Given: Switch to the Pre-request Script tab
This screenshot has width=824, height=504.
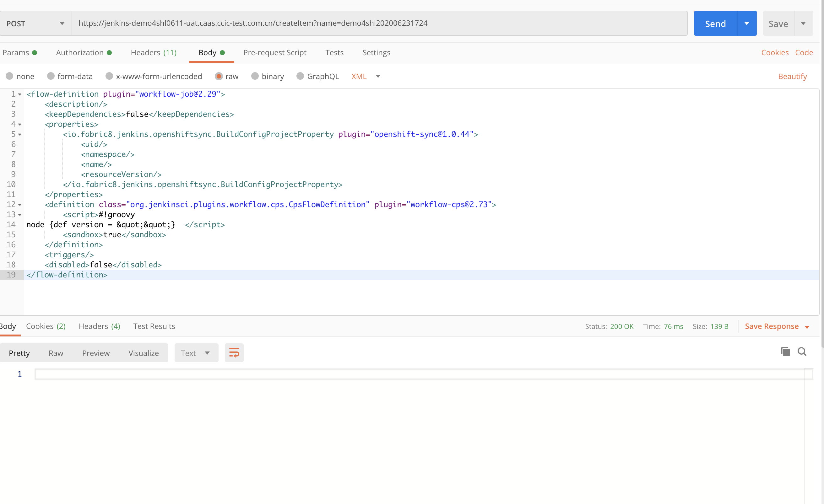Looking at the screenshot, I should [x=275, y=52].
